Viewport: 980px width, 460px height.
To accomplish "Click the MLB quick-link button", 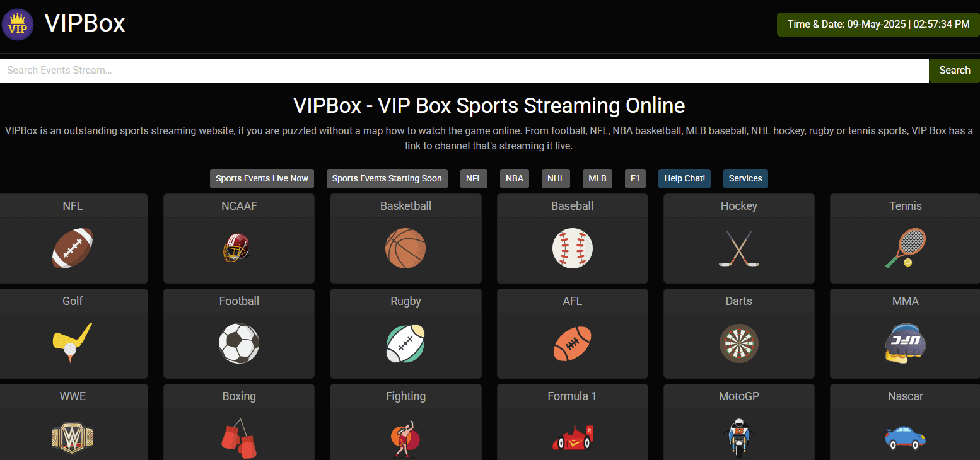I will (597, 178).
